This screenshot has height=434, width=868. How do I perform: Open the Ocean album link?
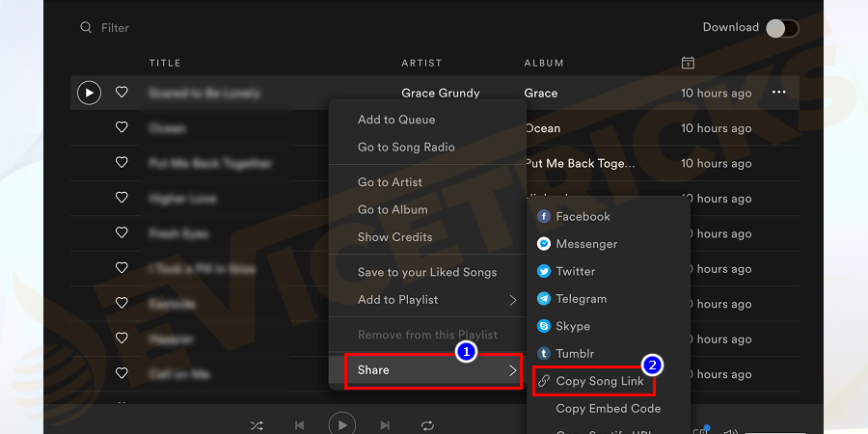pos(543,128)
